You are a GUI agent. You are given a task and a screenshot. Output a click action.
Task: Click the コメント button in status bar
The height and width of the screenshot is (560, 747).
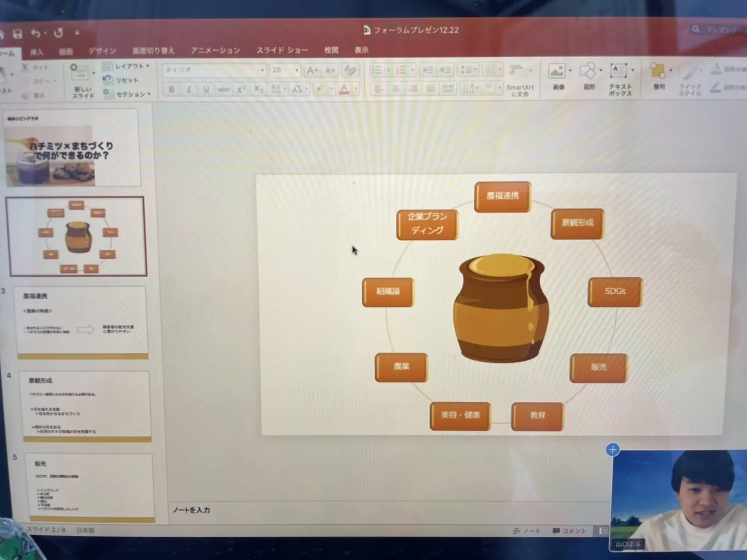(x=570, y=531)
